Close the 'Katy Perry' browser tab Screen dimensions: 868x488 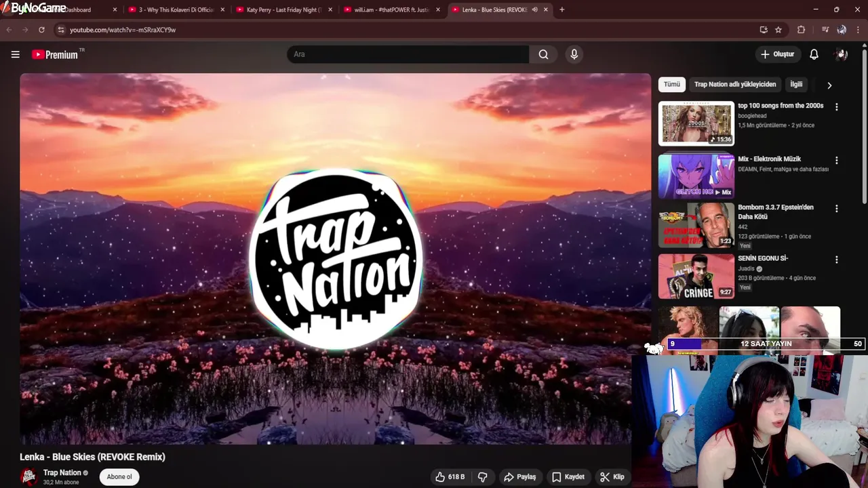point(330,9)
